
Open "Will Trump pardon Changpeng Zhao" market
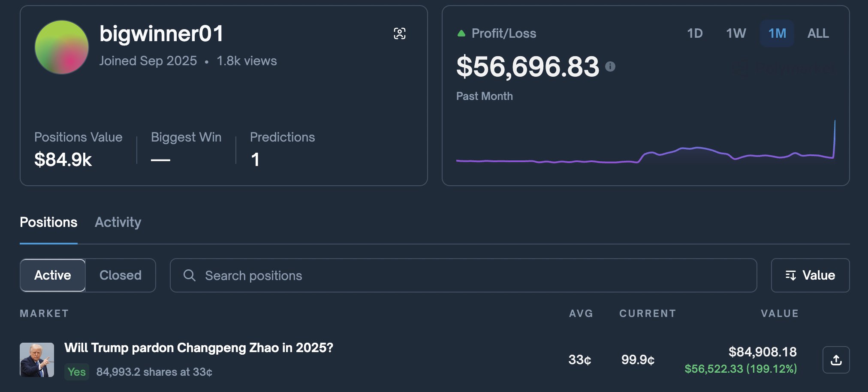coord(199,347)
